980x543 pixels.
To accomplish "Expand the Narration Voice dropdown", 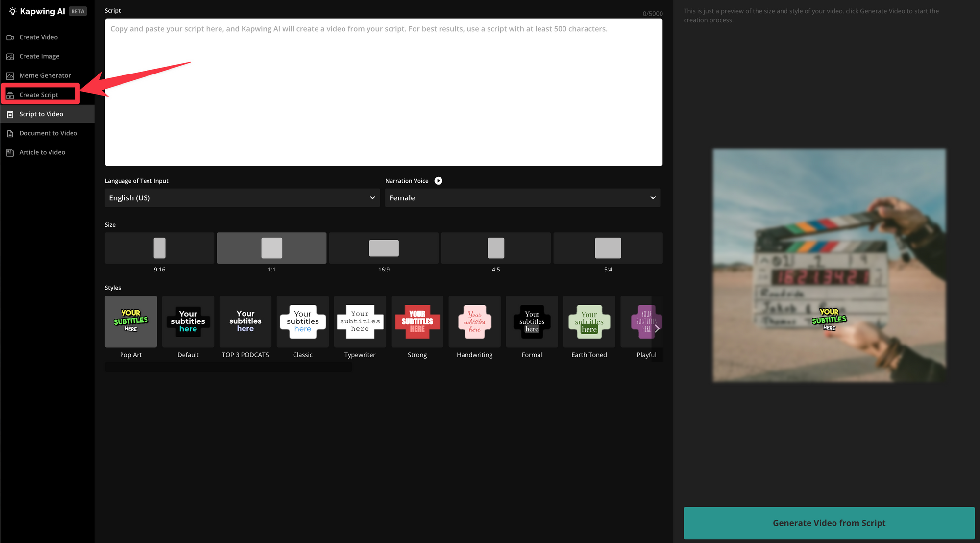I will [x=522, y=198].
